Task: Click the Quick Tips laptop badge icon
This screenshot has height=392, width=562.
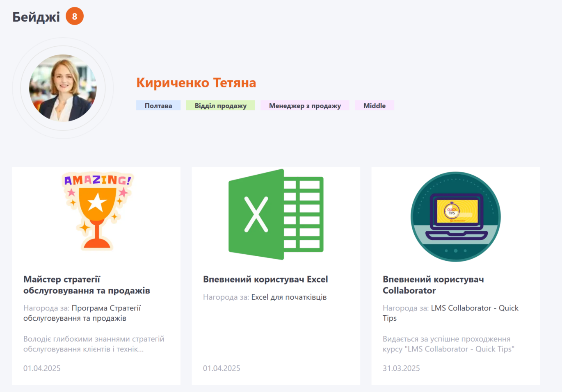Action: (455, 217)
